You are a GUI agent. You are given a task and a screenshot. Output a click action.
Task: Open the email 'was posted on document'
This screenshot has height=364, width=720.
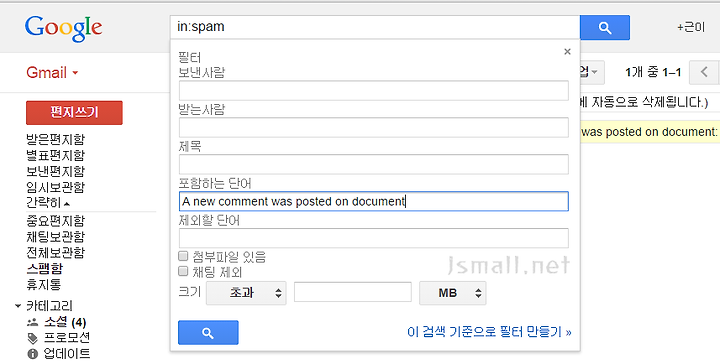pos(650,132)
